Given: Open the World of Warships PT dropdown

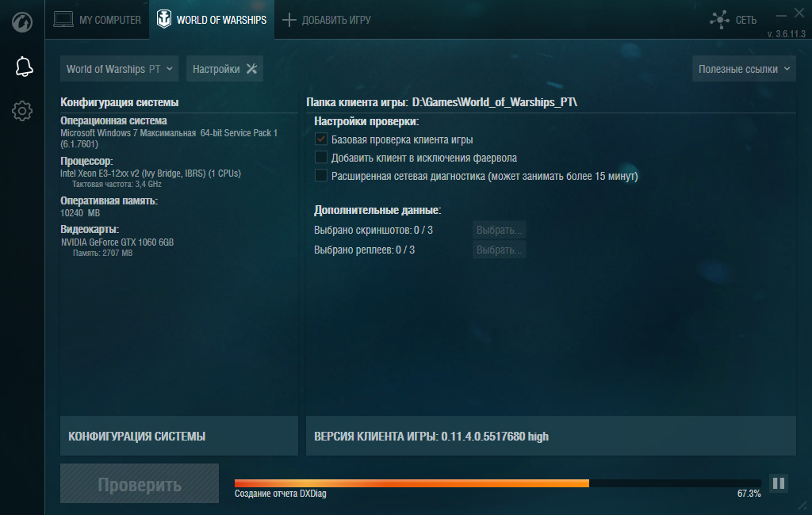Looking at the screenshot, I should click(119, 69).
